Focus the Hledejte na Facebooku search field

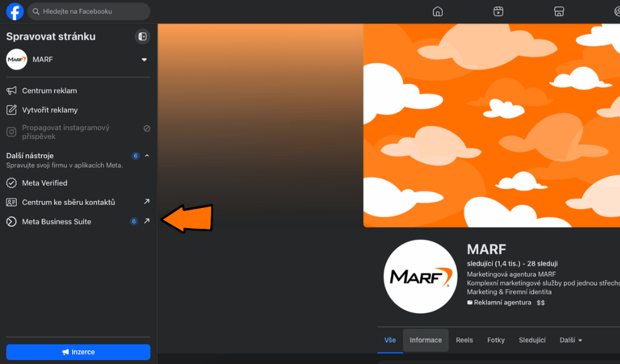click(89, 11)
